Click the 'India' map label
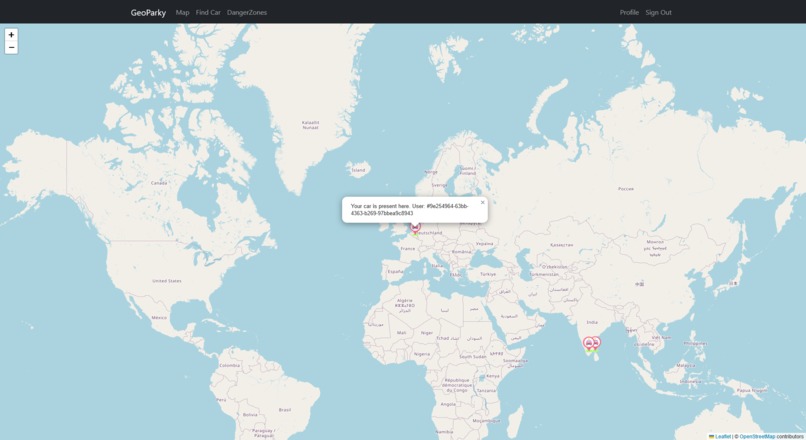806x440 pixels. point(592,322)
